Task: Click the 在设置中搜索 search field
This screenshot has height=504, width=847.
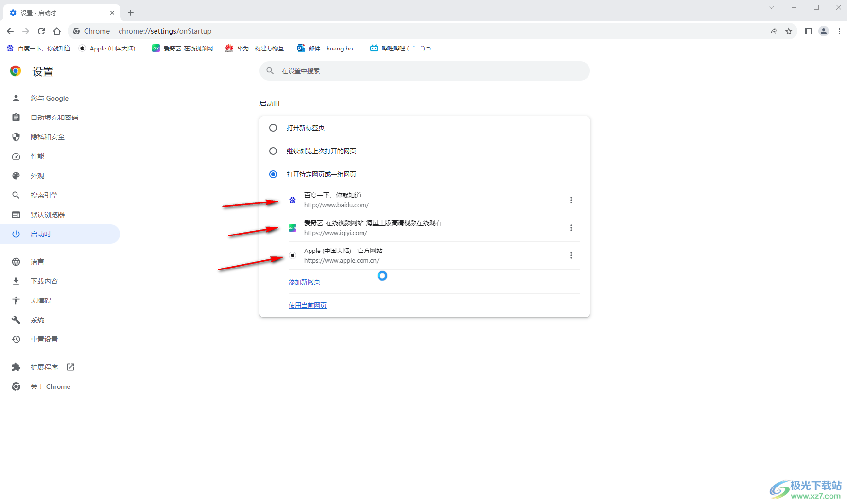Action: [x=425, y=71]
